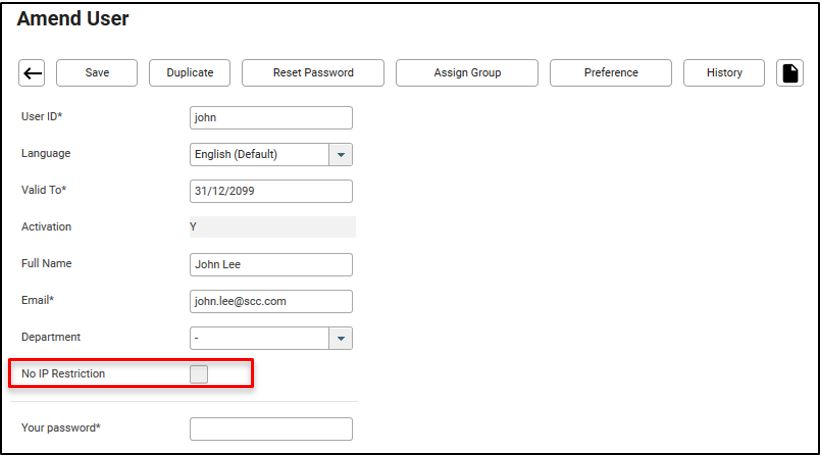Screen dimensions: 821x457
Task: Click the No IP Restriction label text
Action: pos(63,374)
